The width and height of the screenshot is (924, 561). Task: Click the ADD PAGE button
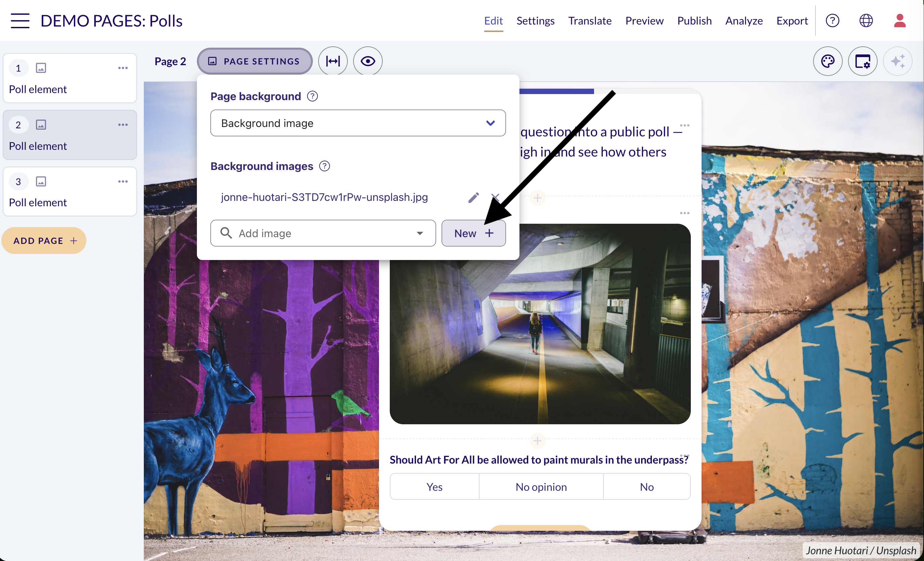coord(44,241)
